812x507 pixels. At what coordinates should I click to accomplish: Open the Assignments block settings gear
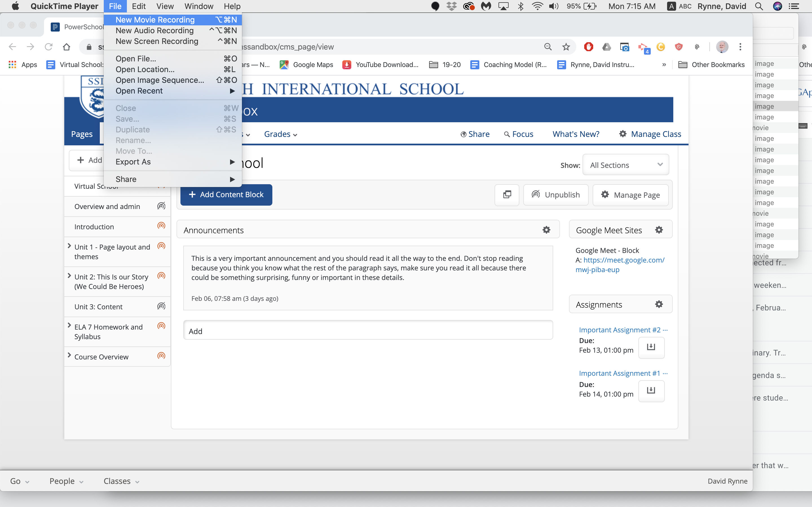(659, 304)
